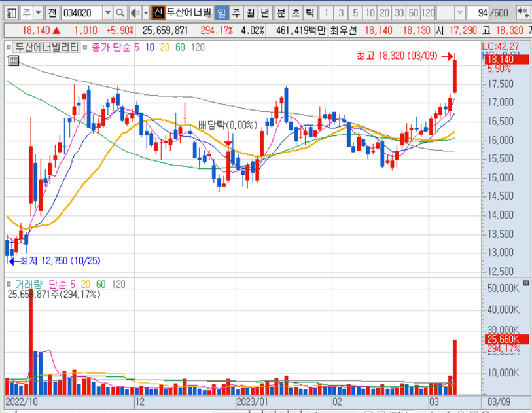
Task: Click the green 60 price MA legend
Action: [x=180, y=47]
